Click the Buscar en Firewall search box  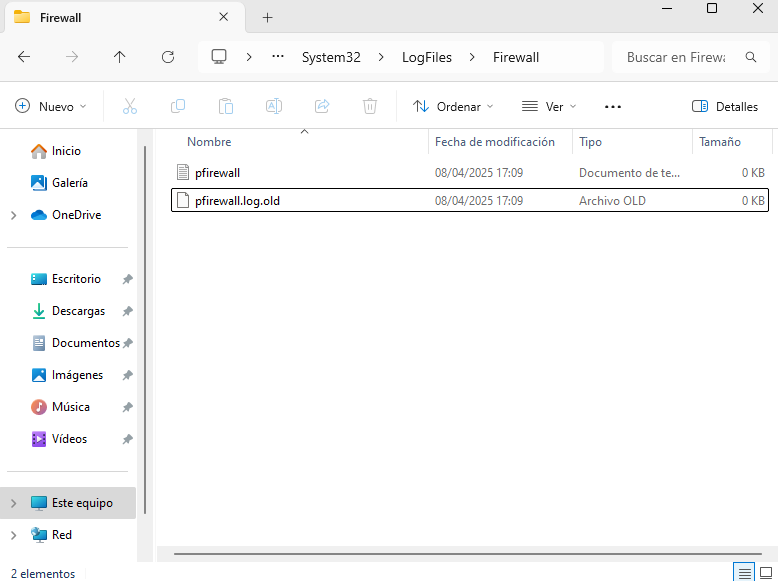click(x=676, y=57)
